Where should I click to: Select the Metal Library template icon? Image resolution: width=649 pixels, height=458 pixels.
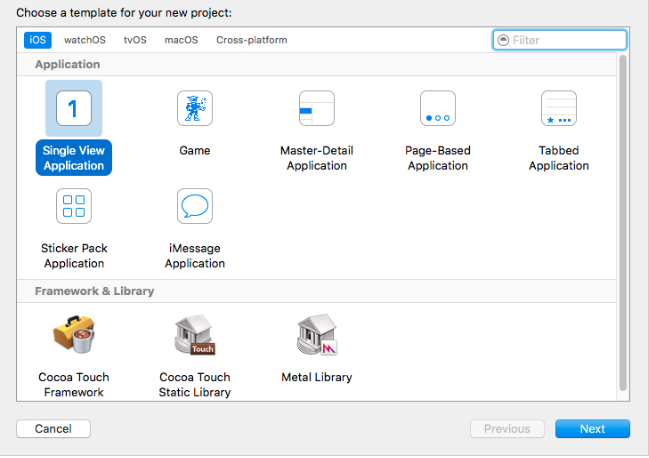[x=316, y=336]
